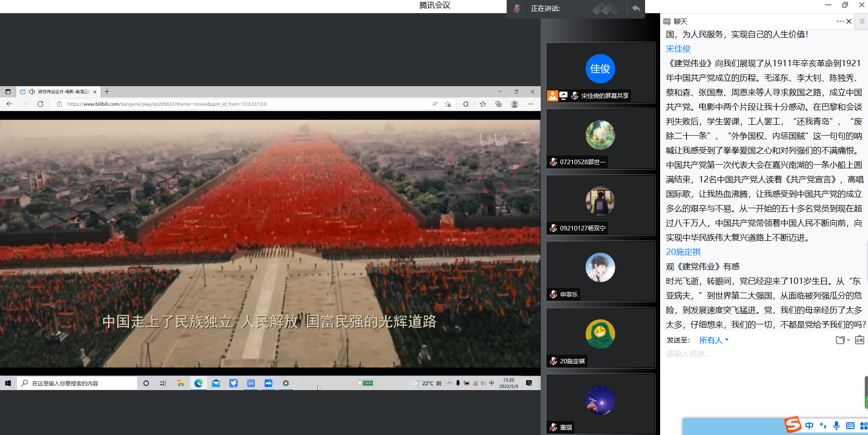Expand the system tray hidden icons chevron

click(x=449, y=383)
